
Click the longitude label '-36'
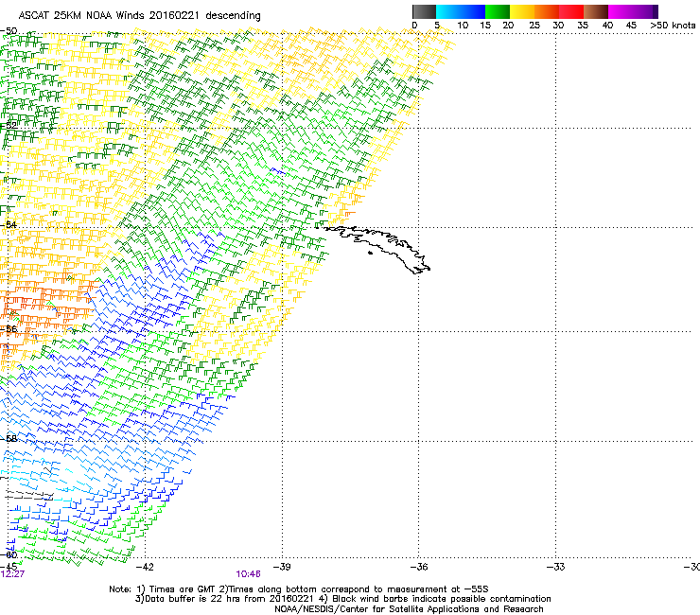(418, 567)
